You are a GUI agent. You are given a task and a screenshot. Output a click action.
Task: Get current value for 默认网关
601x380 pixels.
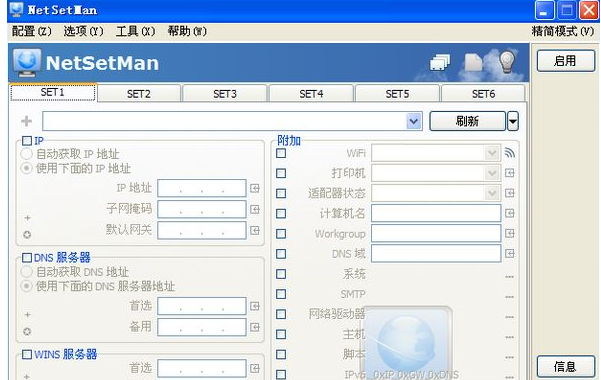[255, 230]
